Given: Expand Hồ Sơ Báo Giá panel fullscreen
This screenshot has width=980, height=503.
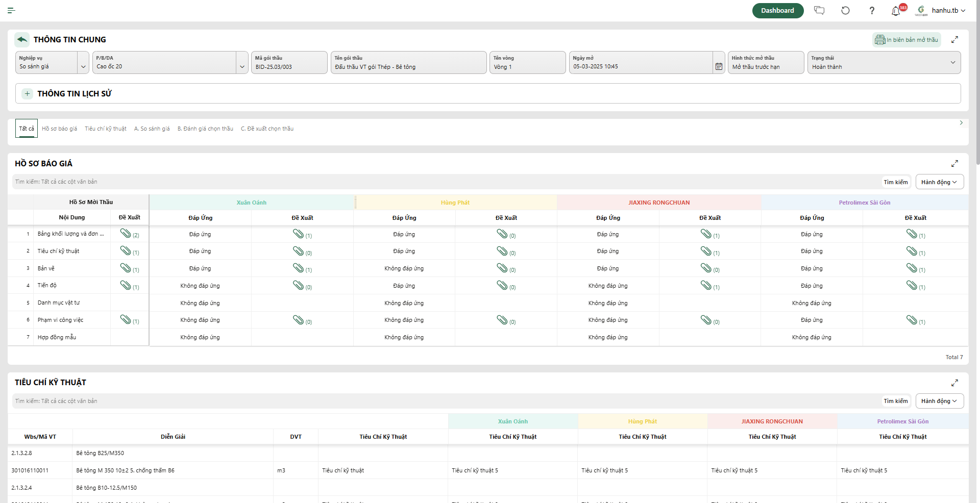Looking at the screenshot, I should tap(954, 163).
